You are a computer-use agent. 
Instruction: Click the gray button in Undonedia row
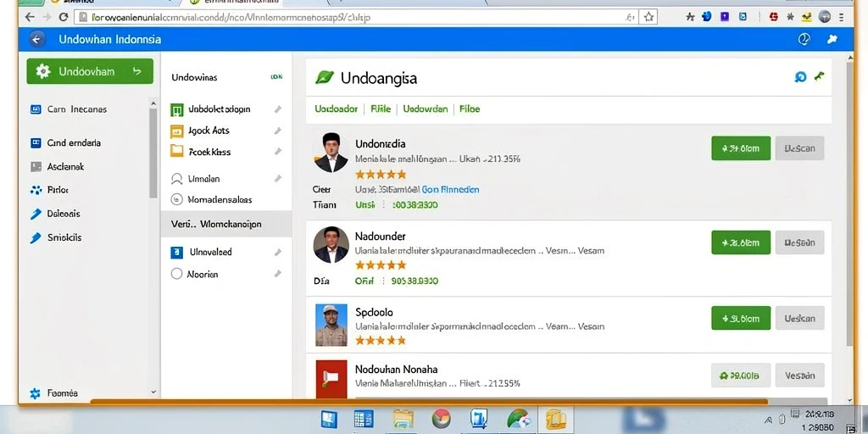click(799, 148)
